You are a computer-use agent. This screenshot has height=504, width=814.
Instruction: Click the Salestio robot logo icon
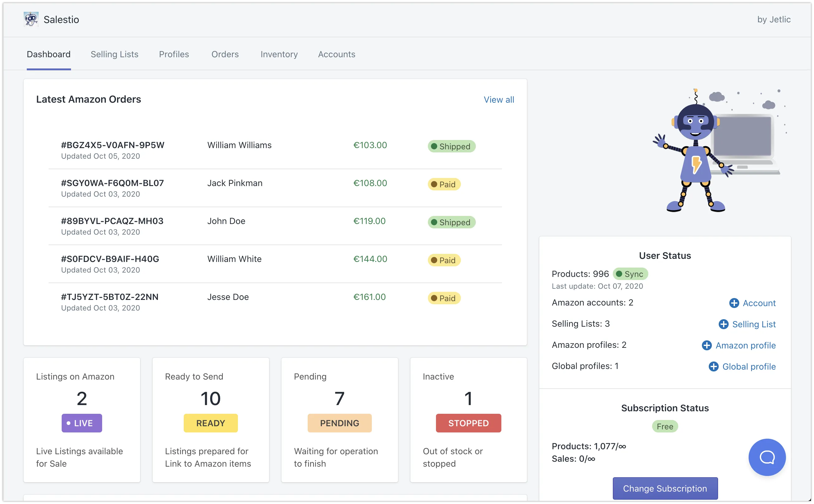[31, 19]
